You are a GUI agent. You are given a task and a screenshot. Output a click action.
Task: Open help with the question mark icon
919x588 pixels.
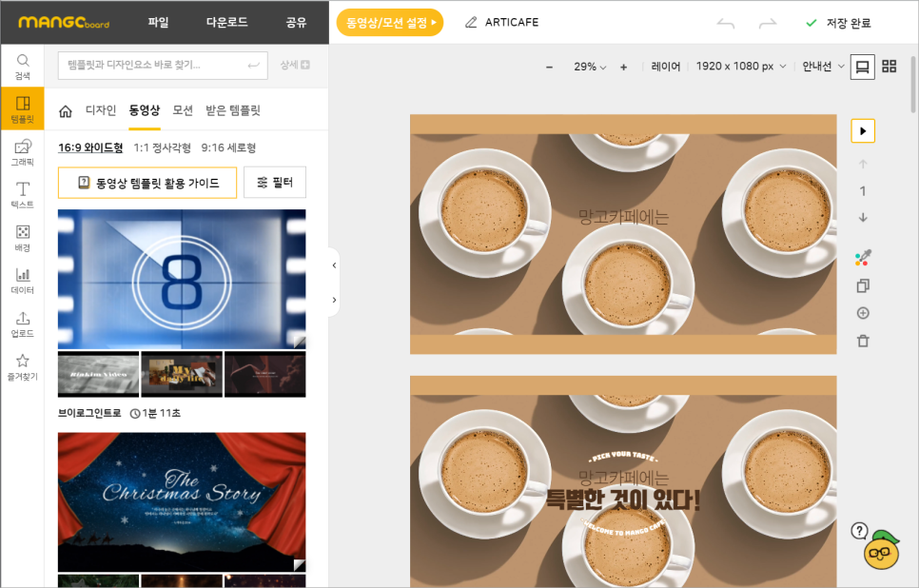(859, 531)
